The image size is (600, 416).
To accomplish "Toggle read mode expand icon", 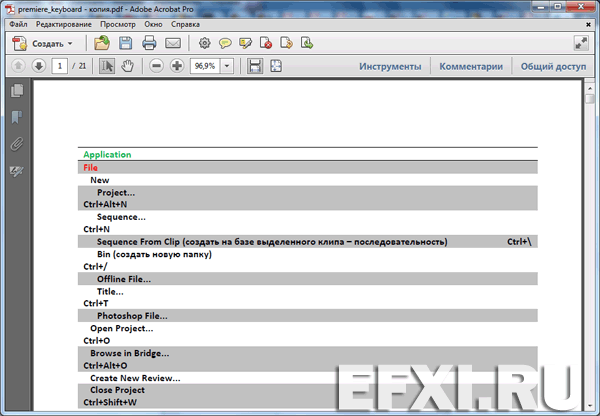I will [581, 43].
